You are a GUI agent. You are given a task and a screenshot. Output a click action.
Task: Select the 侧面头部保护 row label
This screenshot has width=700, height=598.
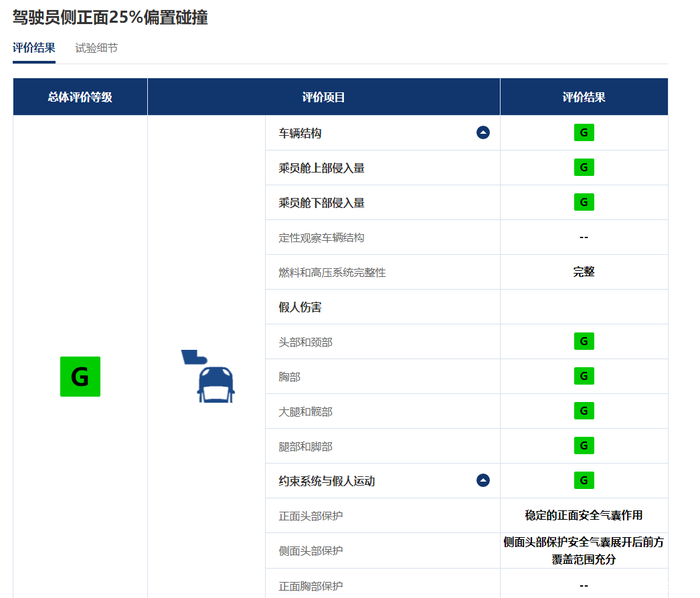pyautogui.click(x=311, y=551)
